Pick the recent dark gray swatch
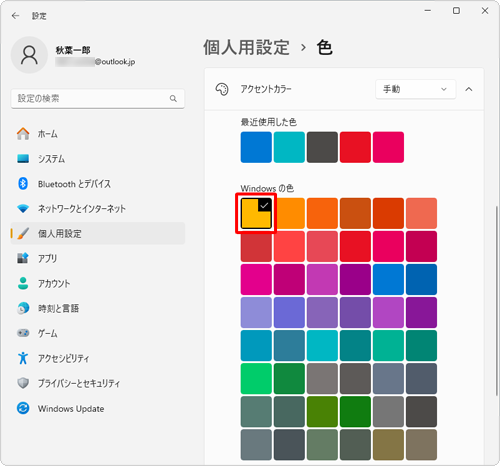The height and width of the screenshot is (466, 500). click(322, 147)
